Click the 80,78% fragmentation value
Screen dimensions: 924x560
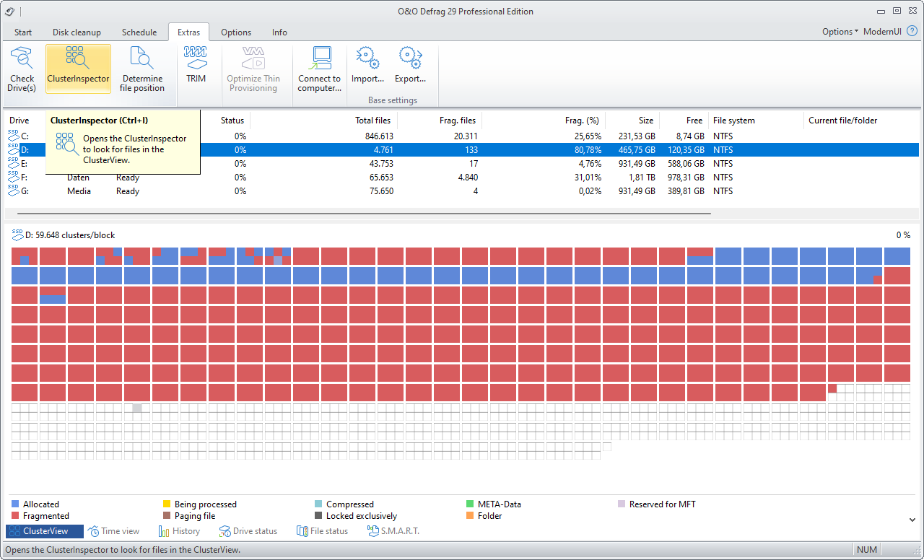588,149
